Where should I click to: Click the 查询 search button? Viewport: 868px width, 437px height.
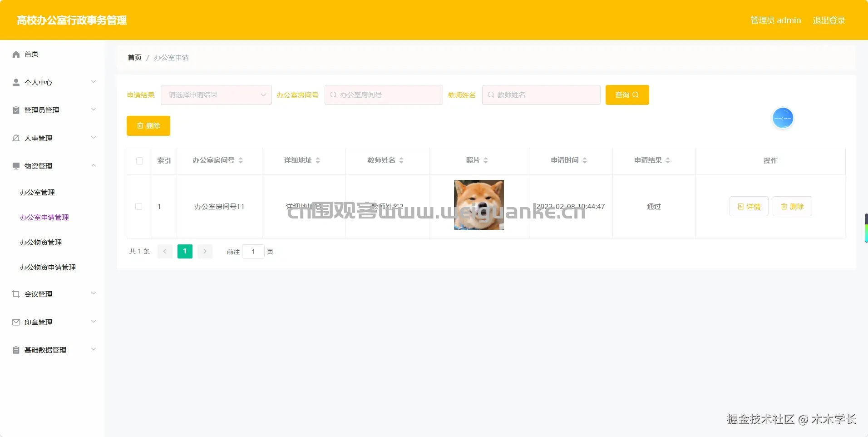(x=627, y=95)
